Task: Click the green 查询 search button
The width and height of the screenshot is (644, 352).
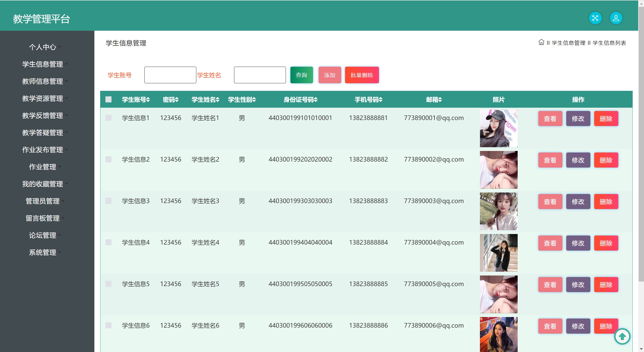Action: coord(301,75)
